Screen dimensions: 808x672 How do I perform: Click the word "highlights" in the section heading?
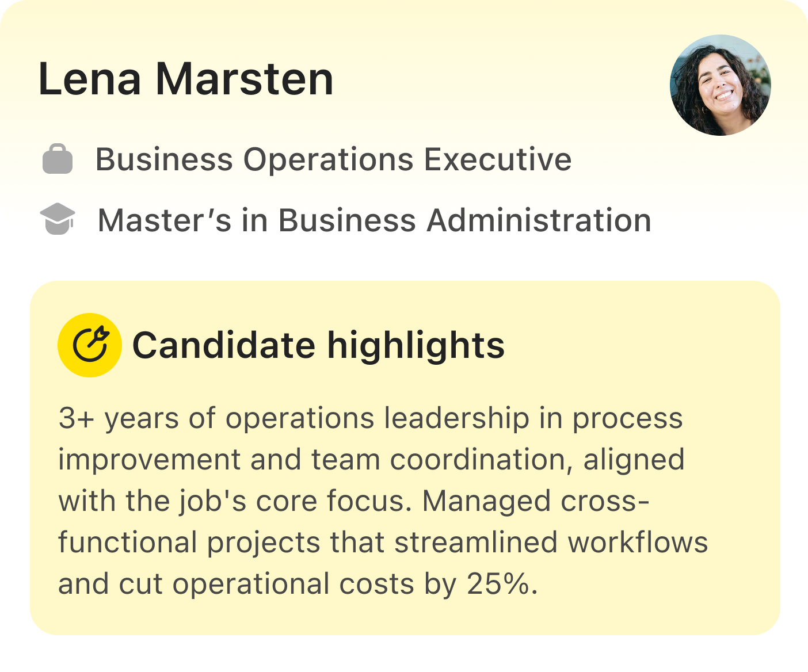(x=416, y=345)
